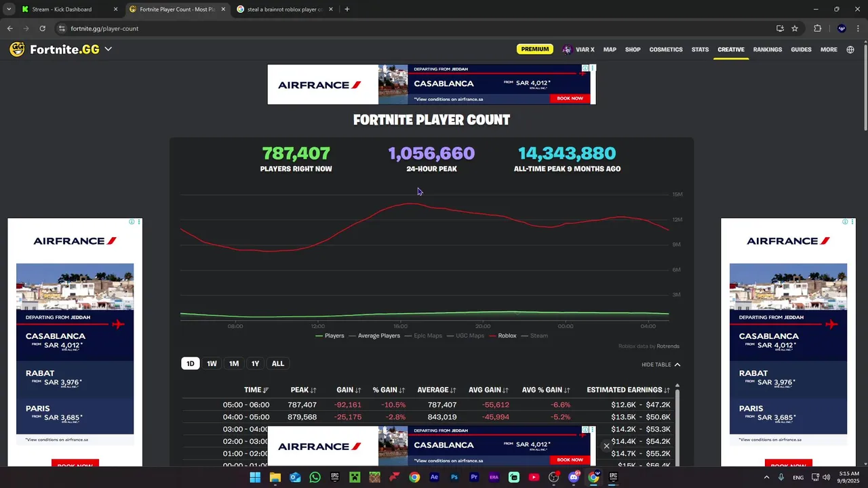Open the tab search dropdown

tap(8, 9)
